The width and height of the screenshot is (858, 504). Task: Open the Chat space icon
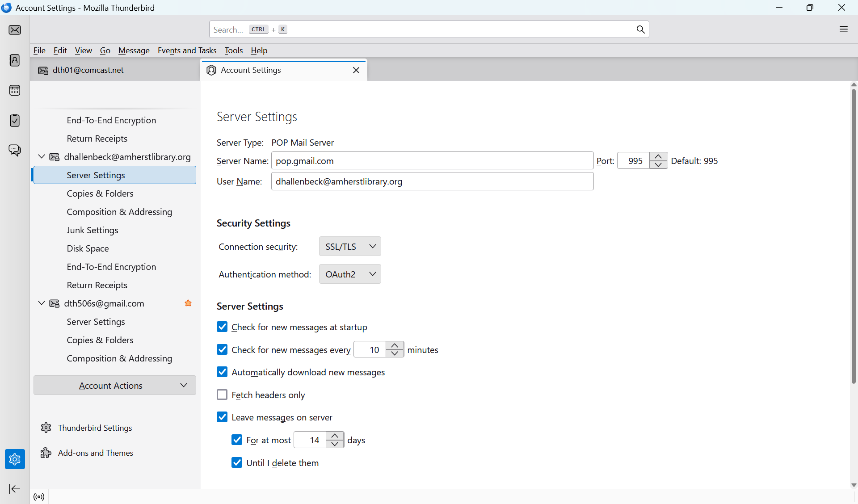click(x=15, y=150)
